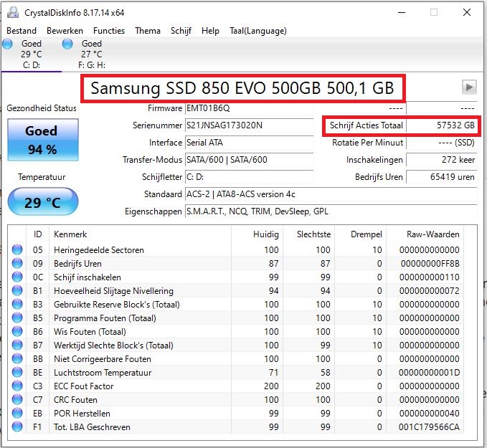The width and height of the screenshot is (487, 448).
Task: Click the CrystalDiskInfo title bar app icon
Action: coord(11,12)
